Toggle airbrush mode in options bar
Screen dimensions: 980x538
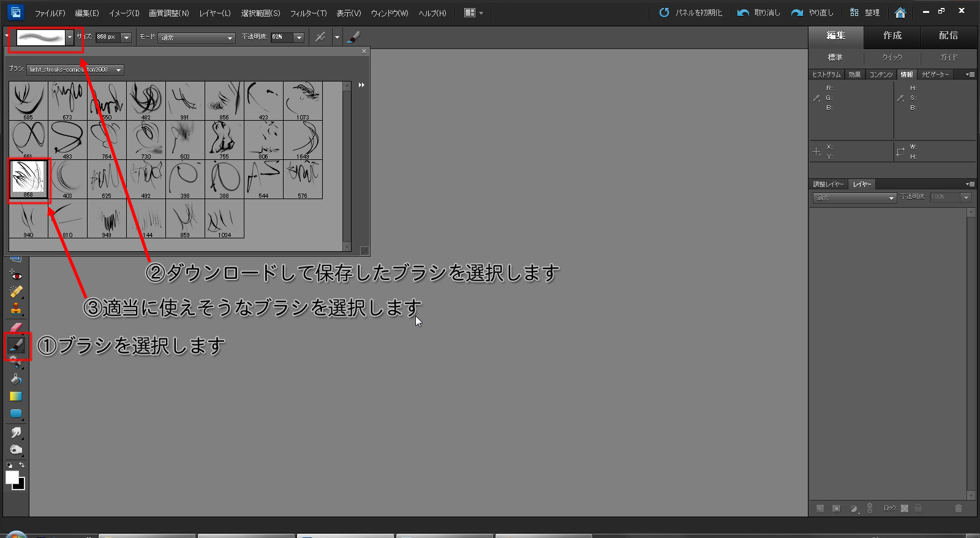coord(320,37)
